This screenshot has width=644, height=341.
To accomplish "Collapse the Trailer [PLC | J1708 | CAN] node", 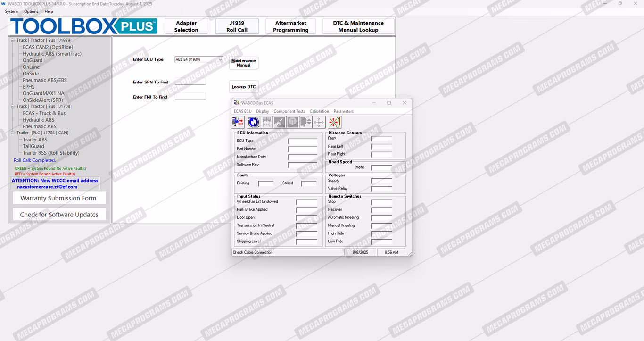I will click(x=13, y=133).
